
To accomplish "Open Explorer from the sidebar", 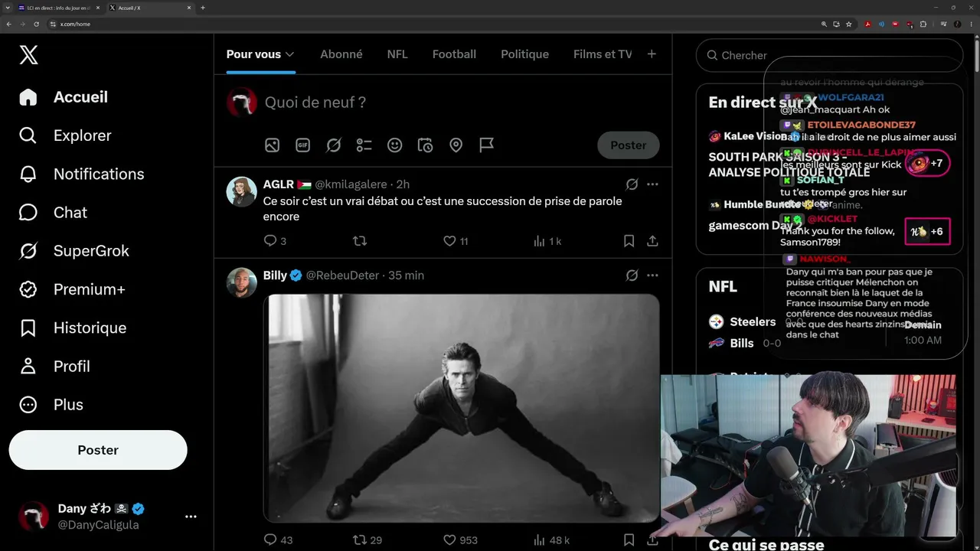I will click(66, 135).
